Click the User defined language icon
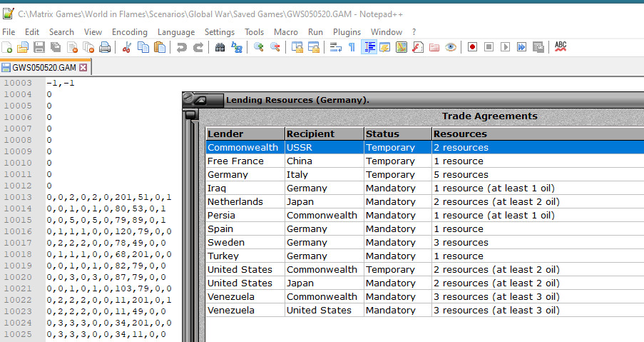Screen dimensions: 644x342 coord(385,47)
